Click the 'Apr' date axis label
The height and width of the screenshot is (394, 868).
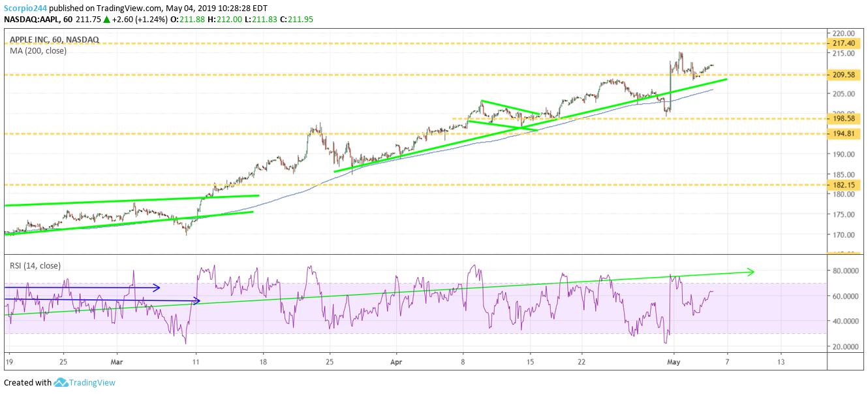click(x=397, y=361)
